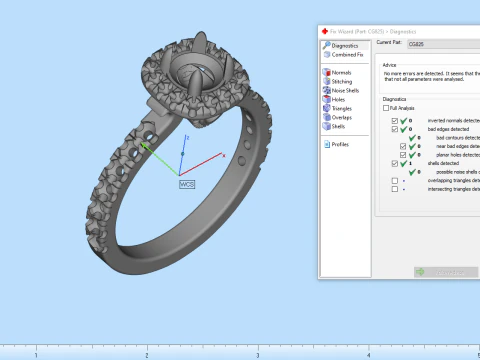
Task: Select the Stitching fix step
Action: point(341,81)
